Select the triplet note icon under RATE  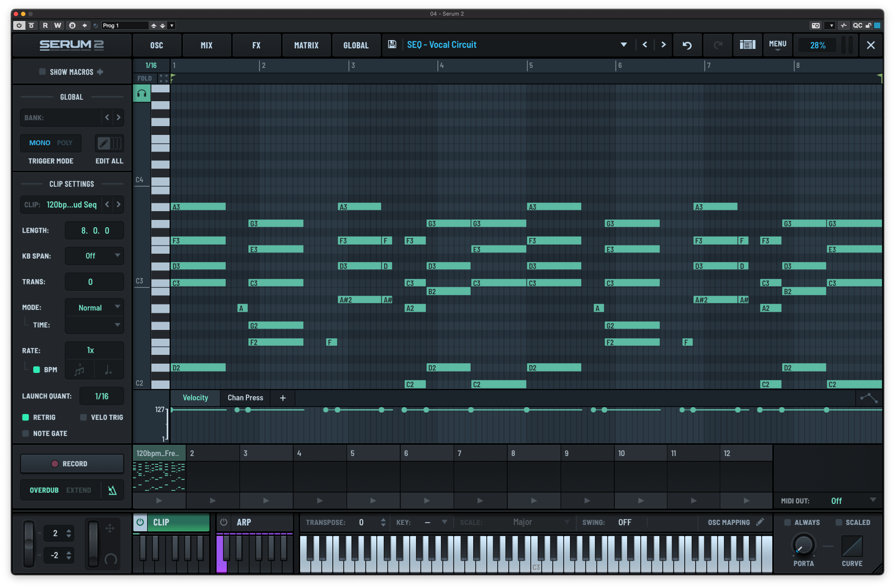click(x=80, y=370)
